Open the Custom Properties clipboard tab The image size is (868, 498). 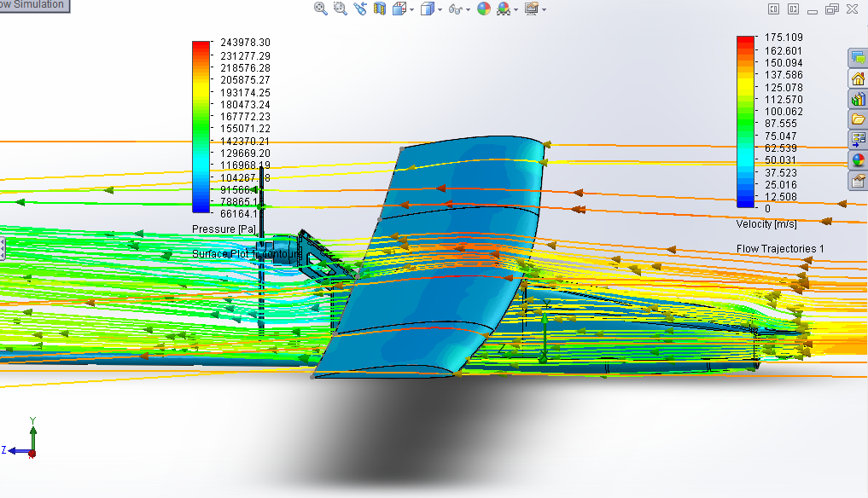pyautogui.click(x=858, y=180)
